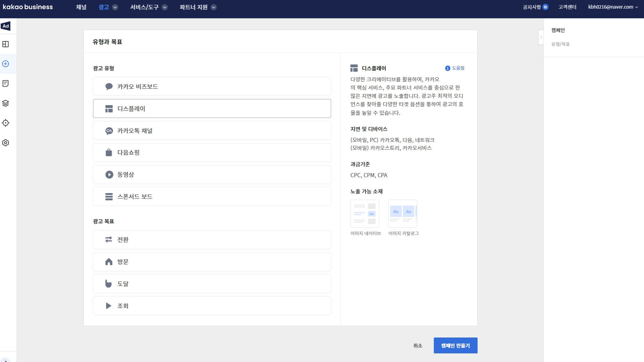Screen dimensions: 644x362
Task: Click the layout icon of 디스플레이 option
Action: [109, 109]
